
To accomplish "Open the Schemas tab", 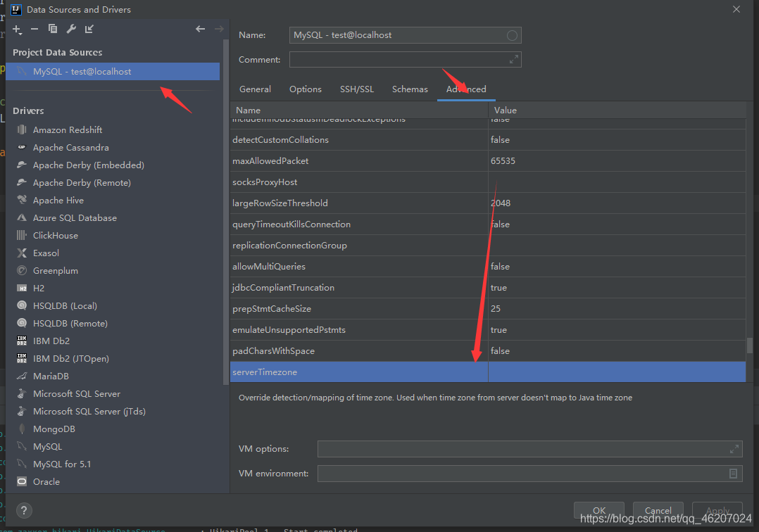I will (410, 89).
